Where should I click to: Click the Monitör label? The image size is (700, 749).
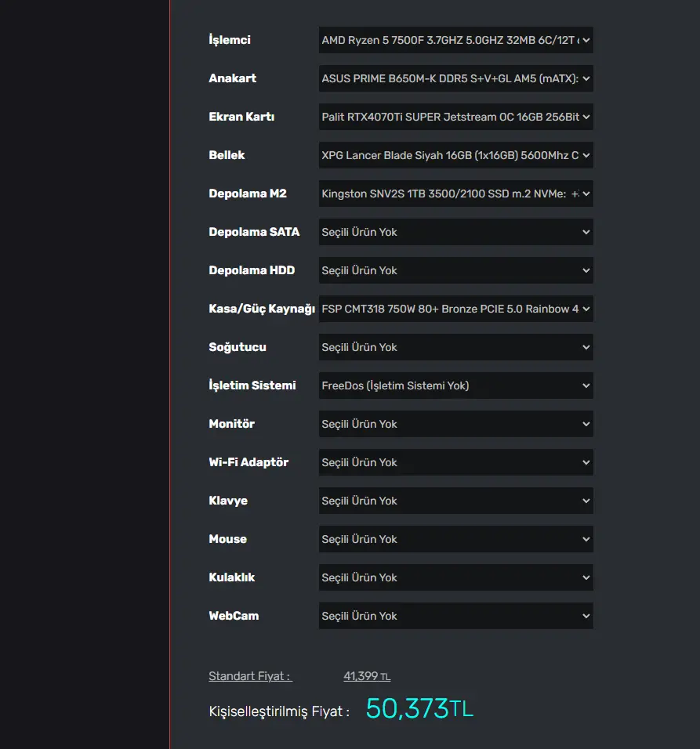point(232,424)
